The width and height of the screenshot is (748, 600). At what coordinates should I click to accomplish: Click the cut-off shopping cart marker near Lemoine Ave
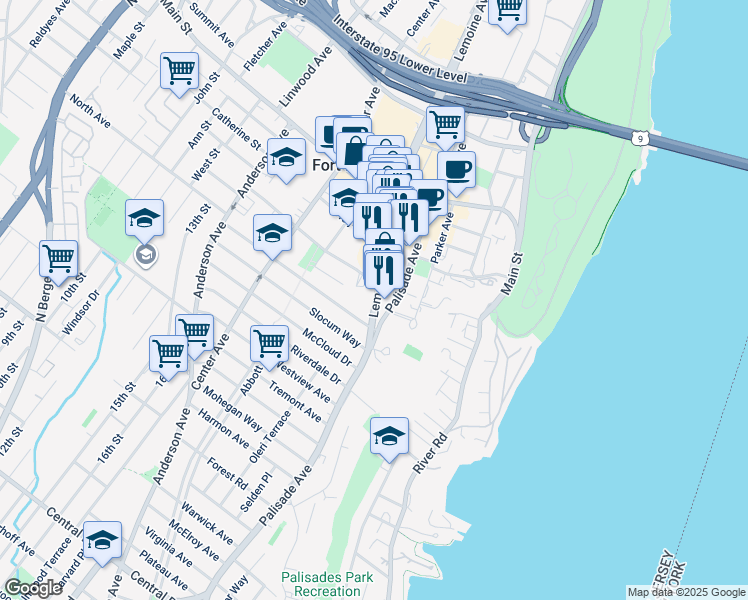click(x=508, y=14)
